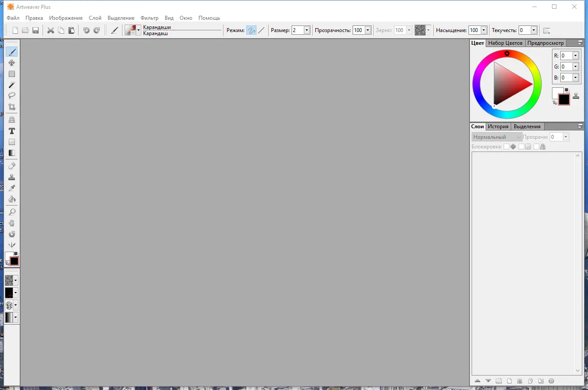Enable freehand stroke mode

pyautogui.click(x=251, y=30)
